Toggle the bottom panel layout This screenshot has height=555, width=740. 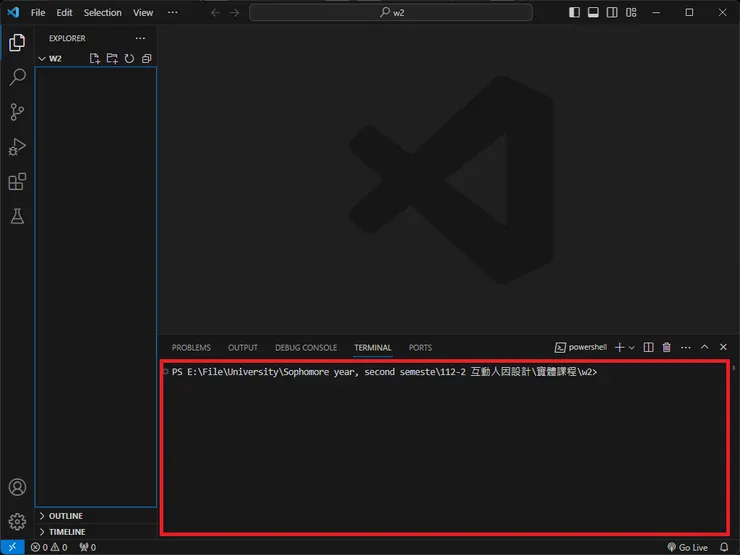point(593,13)
